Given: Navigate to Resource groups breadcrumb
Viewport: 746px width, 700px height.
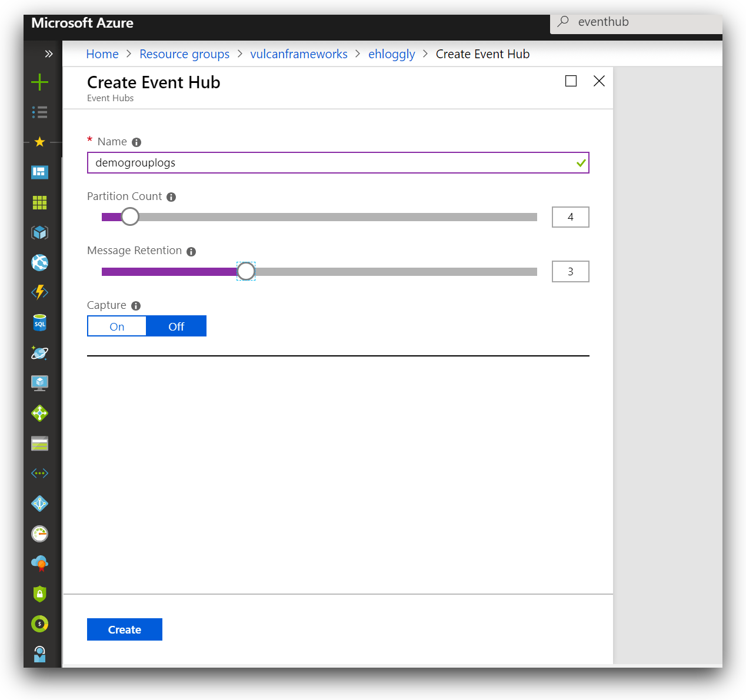Looking at the screenshot, I should point(184,54).
